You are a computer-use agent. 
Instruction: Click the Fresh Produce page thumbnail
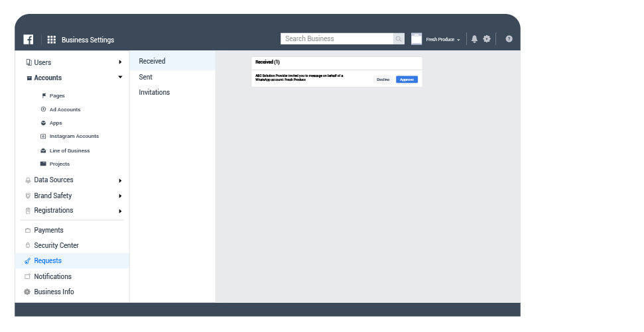coord(417,39)
